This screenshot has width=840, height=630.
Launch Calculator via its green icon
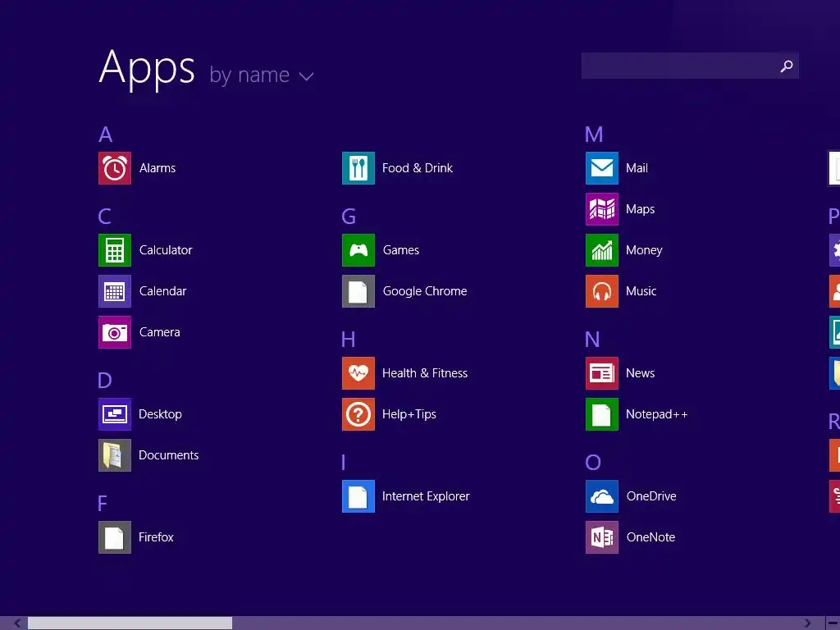[x=115, y=250]
